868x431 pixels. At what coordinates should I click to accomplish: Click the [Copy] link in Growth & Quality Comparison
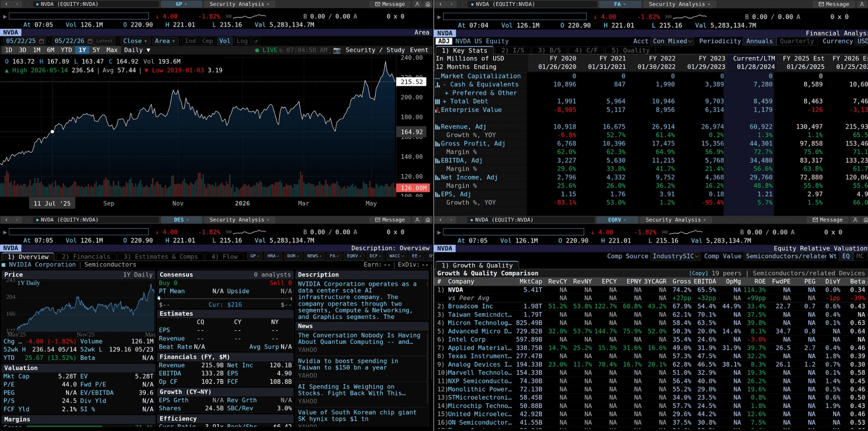pyautogui.click(x=698, y=273)
